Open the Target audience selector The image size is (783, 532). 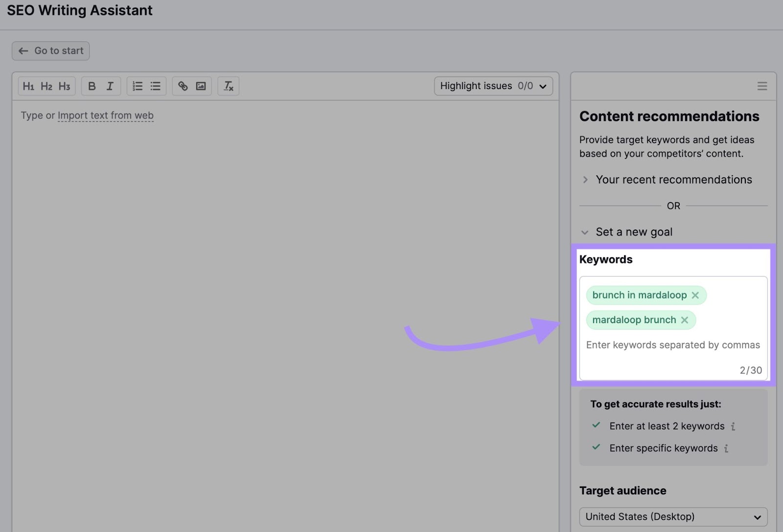tap(673, 516)
